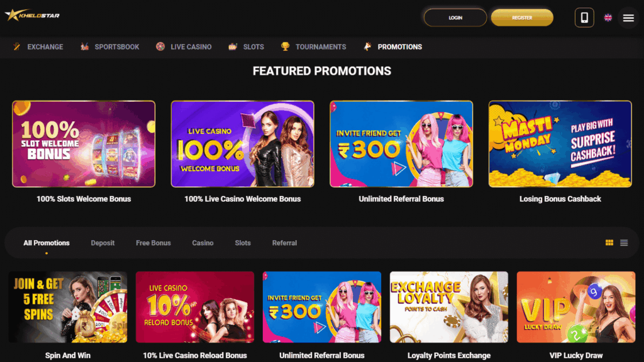Click the Login button

tap(455, 18)
